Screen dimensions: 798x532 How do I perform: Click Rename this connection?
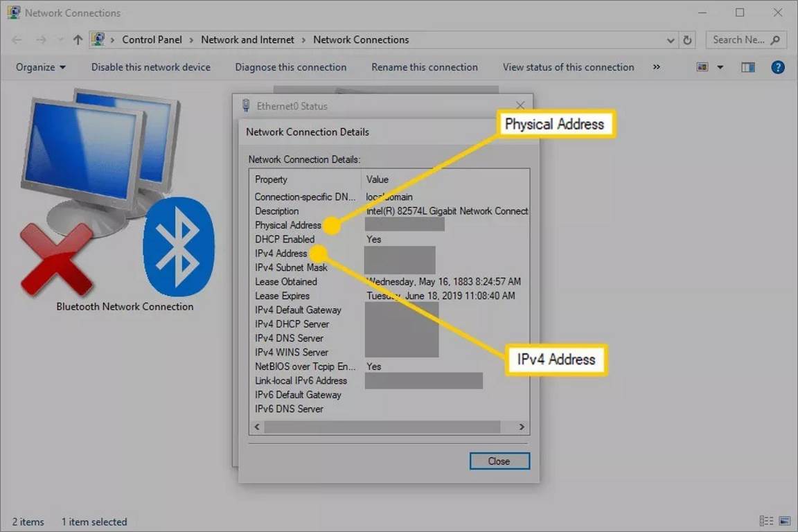click(424, 67)
